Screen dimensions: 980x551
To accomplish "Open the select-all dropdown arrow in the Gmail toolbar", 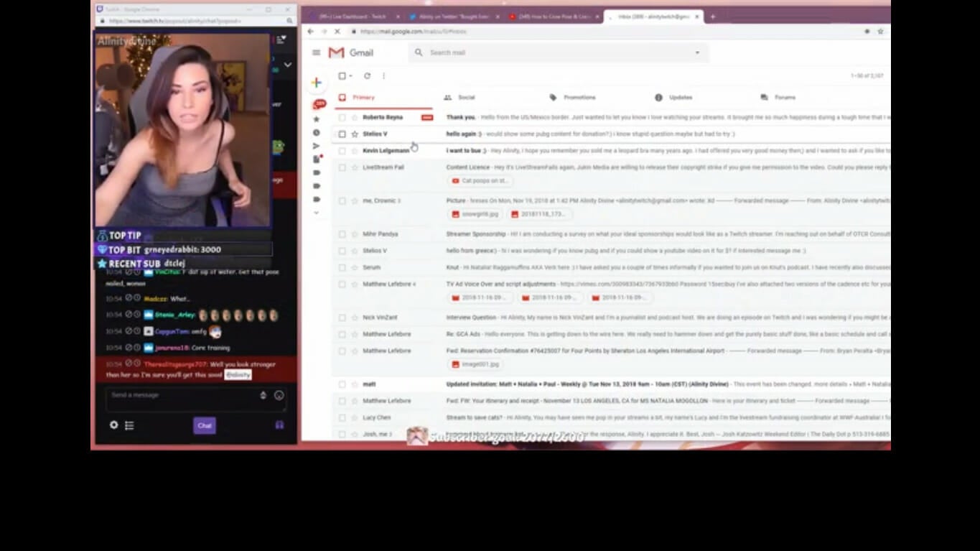I will point(351,76).
